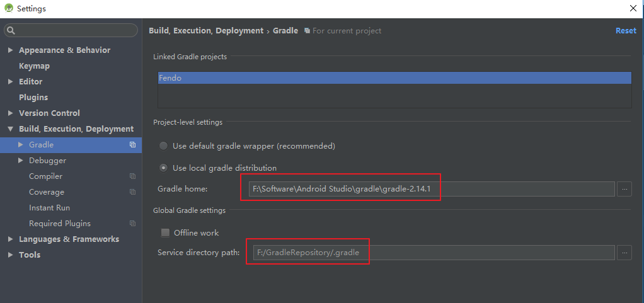
Task: Open Languages & Frameworks settings
Action: coord(71,239)
